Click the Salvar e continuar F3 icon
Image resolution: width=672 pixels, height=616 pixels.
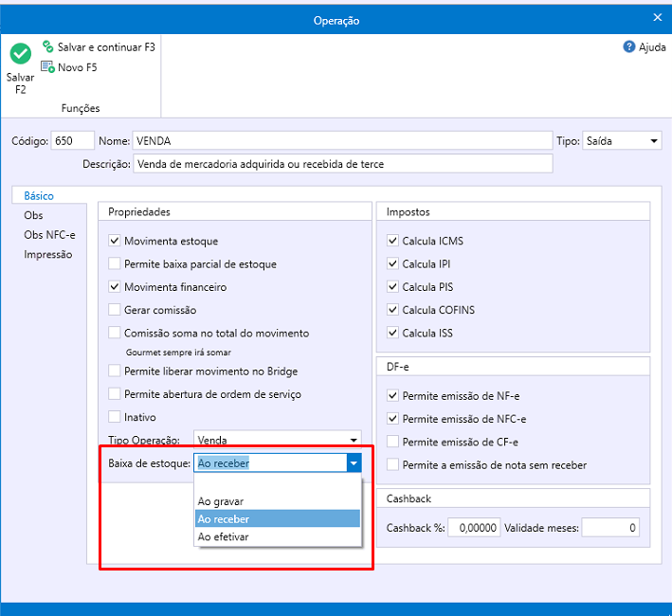coord(47,46)
